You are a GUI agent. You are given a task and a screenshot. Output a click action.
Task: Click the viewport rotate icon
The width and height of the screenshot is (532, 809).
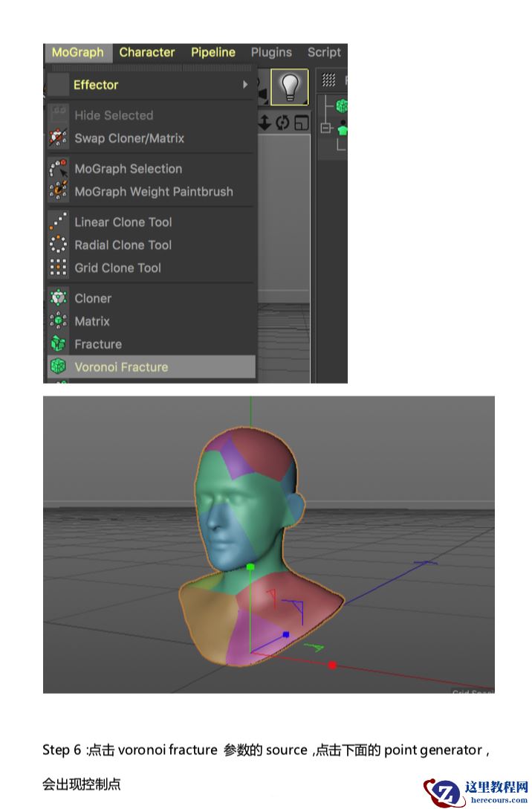282,122
